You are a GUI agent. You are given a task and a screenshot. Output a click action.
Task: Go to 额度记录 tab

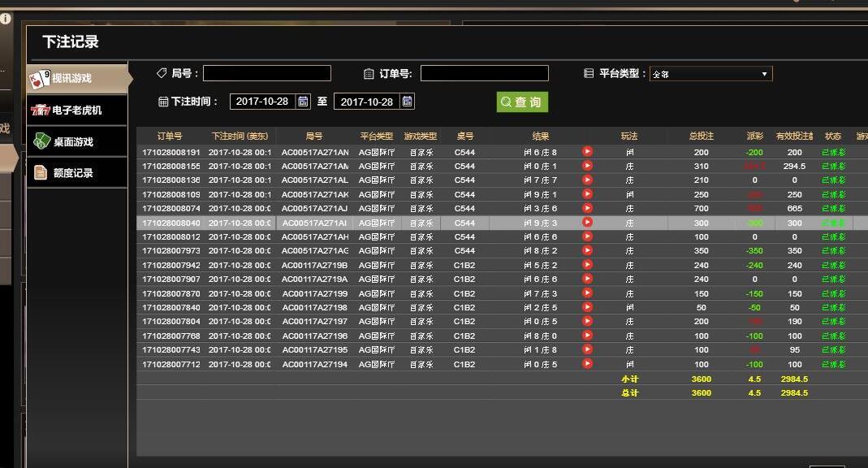pos(77,173)
